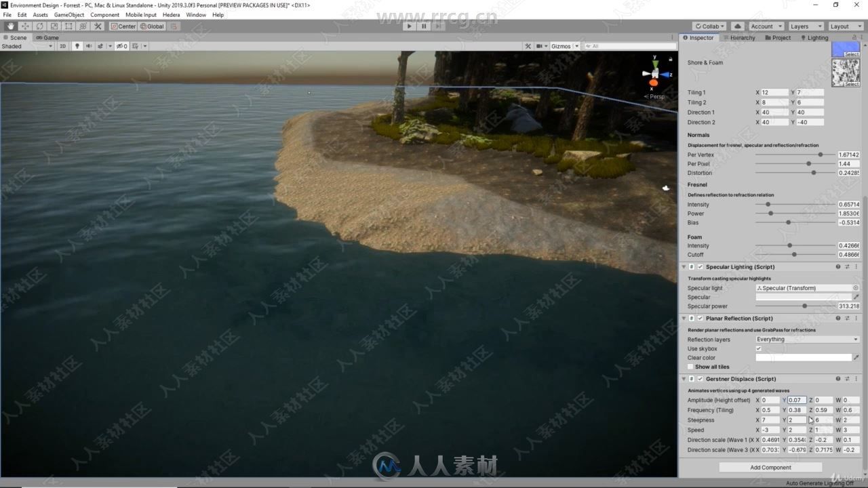Click Specular color eyedropper icon
The height and width of the screenshot is (488, 868).
(x=856, y=297)
